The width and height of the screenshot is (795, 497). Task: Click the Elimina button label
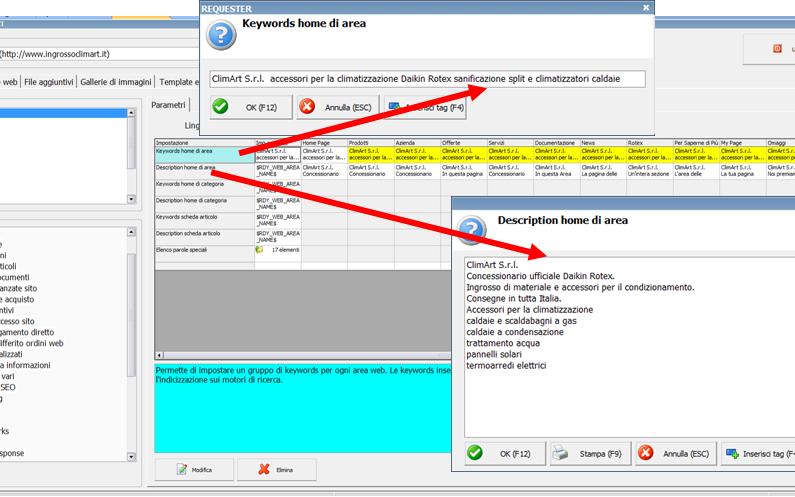click(284, 470)
